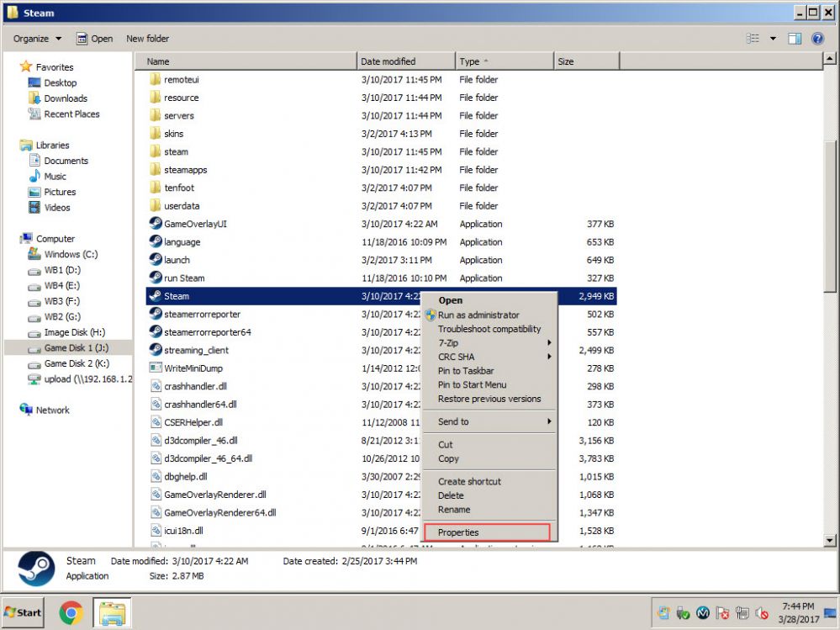Select the d3dcompiler_46.dll file row
Viewport: 840px width, 630px height.
(x=382, y=441)
